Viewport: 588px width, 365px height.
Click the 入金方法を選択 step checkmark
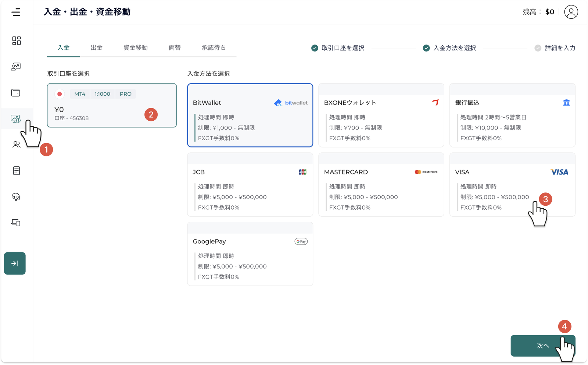tap(426, 48)
